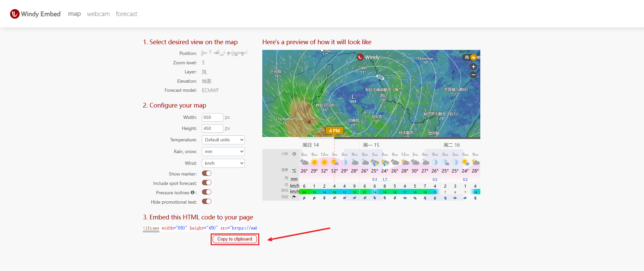Click the wind direction flag icon

coord(294,197)
